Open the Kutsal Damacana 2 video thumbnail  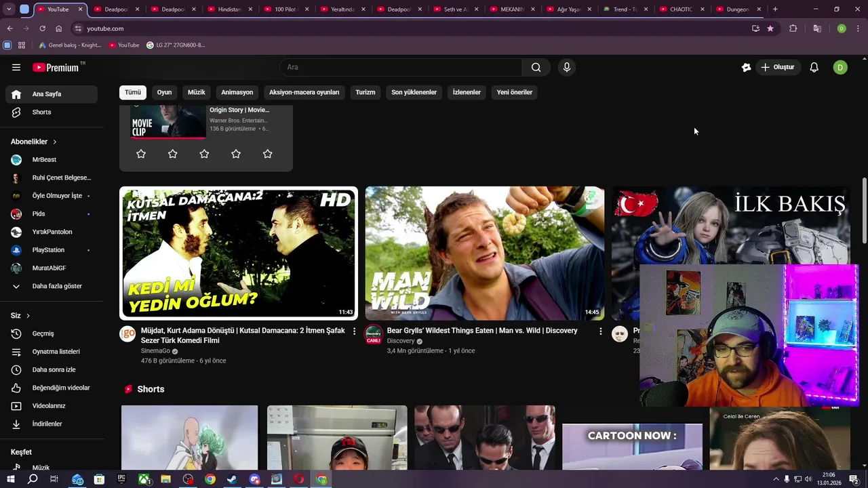(239, 253)
